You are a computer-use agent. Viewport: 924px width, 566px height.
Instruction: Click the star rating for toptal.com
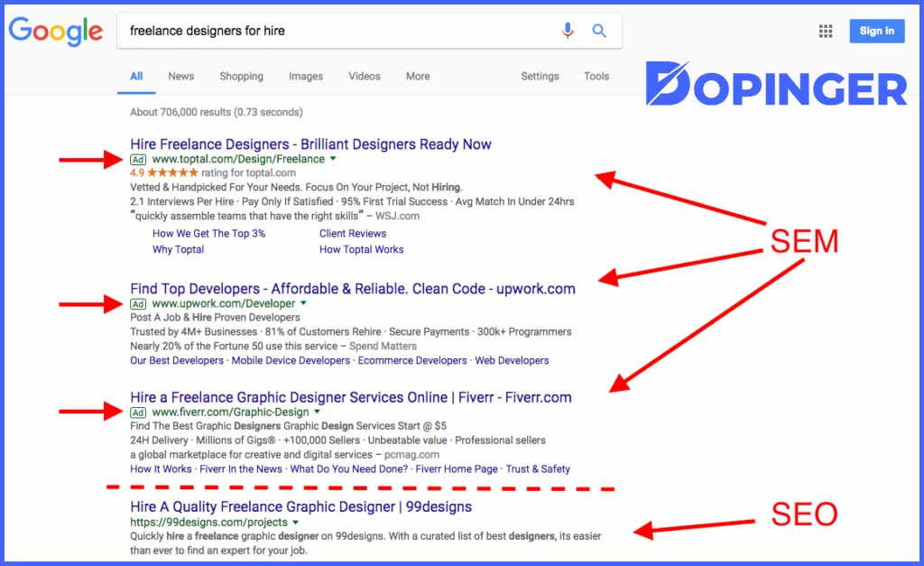(172, 172)
